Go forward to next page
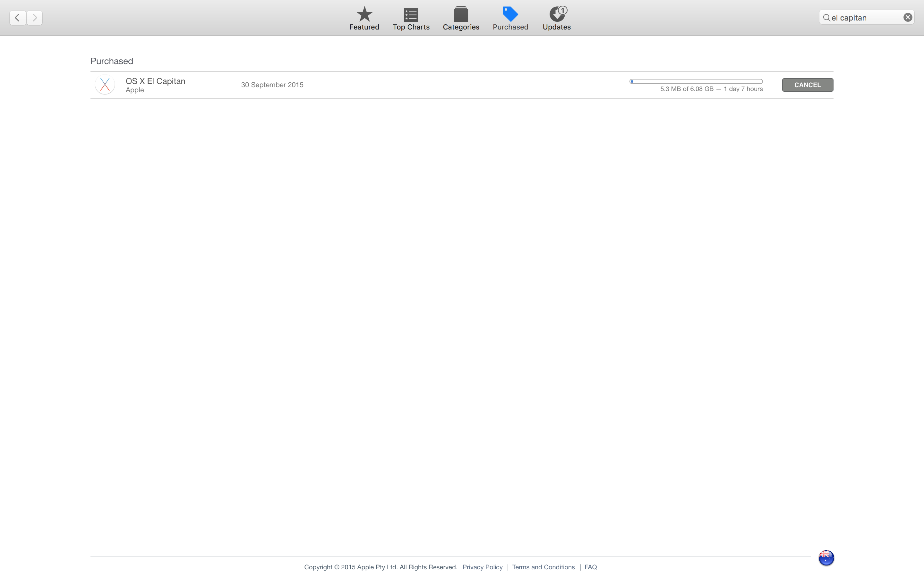This screenshot has height=577, width=924. pyautogui.click(x=35, y=18)
